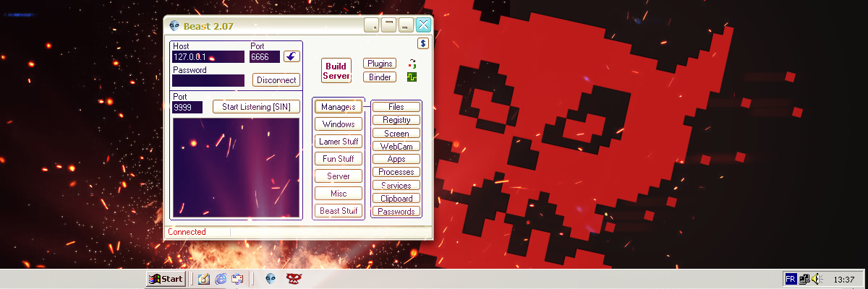
Task: Open the Windows Start menu
Action: tap(166, 279)
